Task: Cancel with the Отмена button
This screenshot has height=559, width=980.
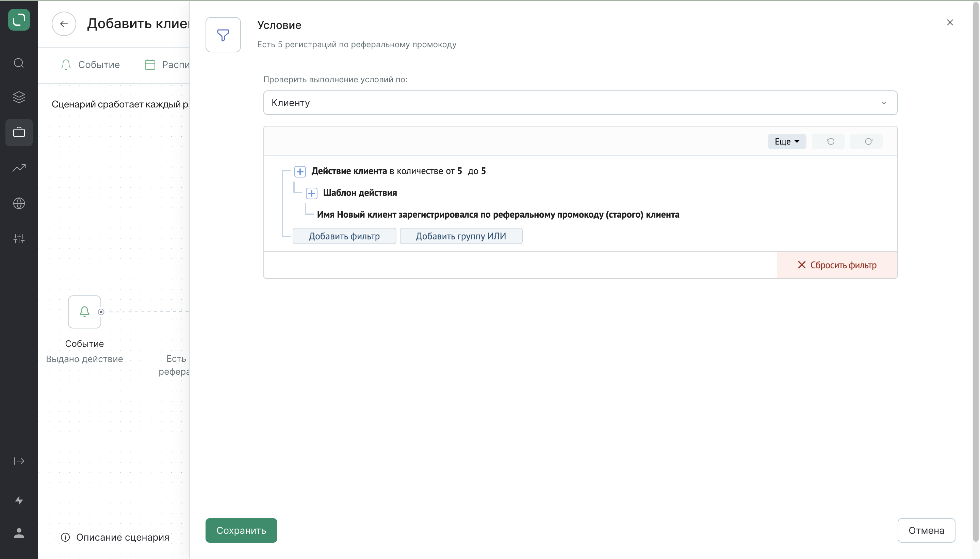Action: (x=926, y=530)
